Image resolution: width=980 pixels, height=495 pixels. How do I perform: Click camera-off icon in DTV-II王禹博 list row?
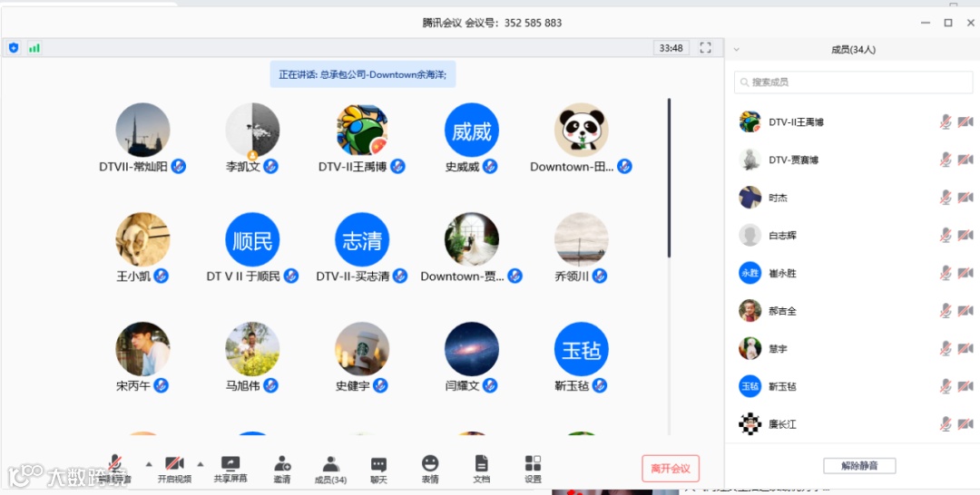(965, 121)
